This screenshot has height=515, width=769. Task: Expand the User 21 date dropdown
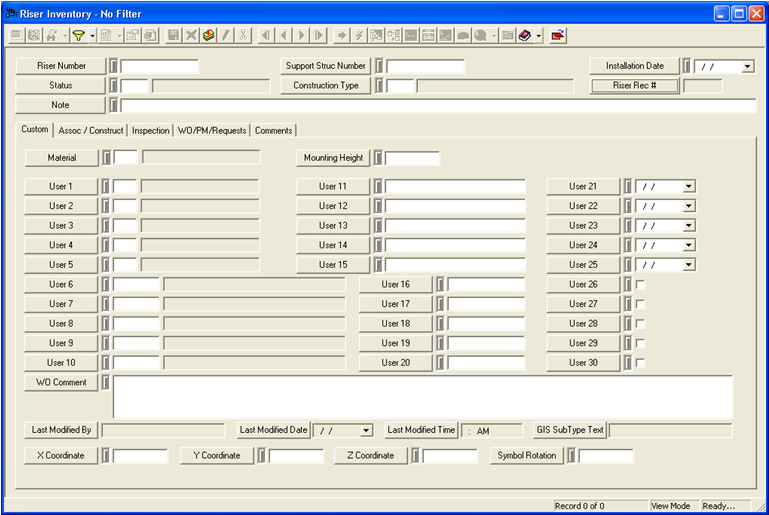688,187
